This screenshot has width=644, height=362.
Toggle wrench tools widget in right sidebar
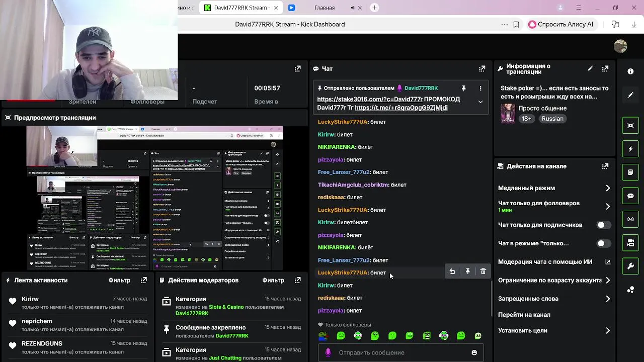(x=630, y=266)
